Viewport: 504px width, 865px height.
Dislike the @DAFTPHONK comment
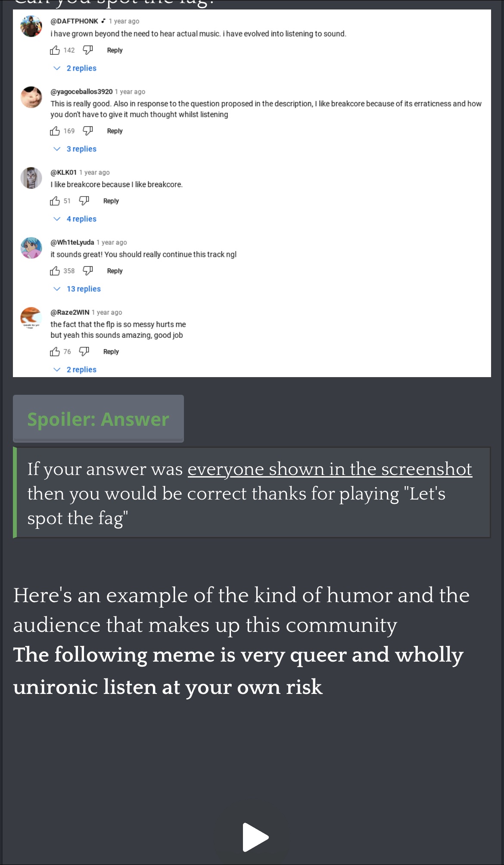[x=88, y=50]
